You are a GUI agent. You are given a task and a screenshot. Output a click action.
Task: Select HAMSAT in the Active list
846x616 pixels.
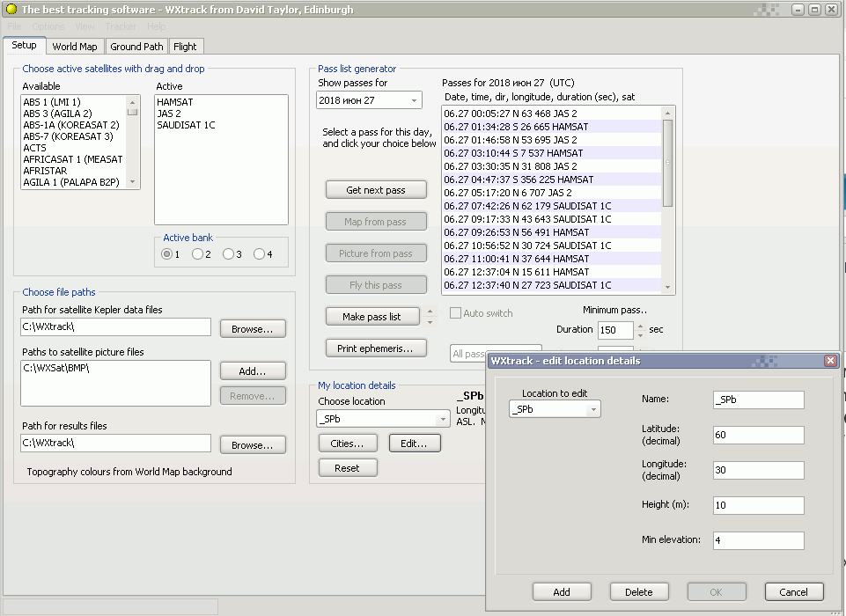point(175,102)
